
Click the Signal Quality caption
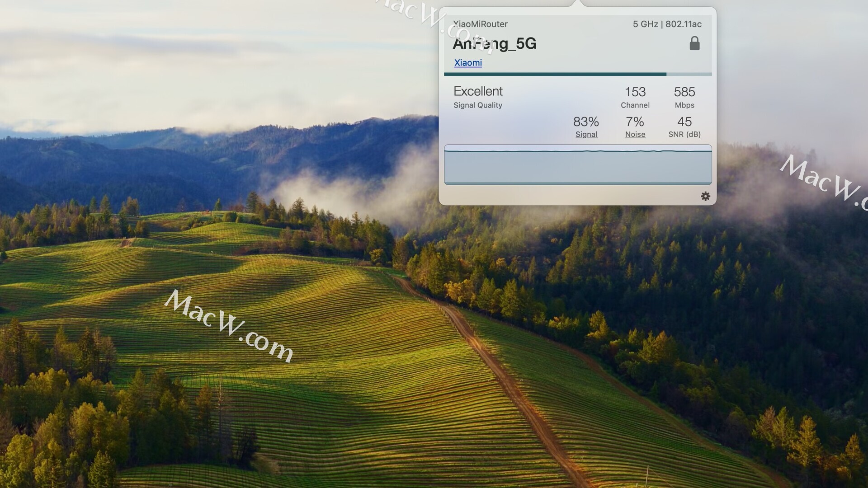click(478, 105)
